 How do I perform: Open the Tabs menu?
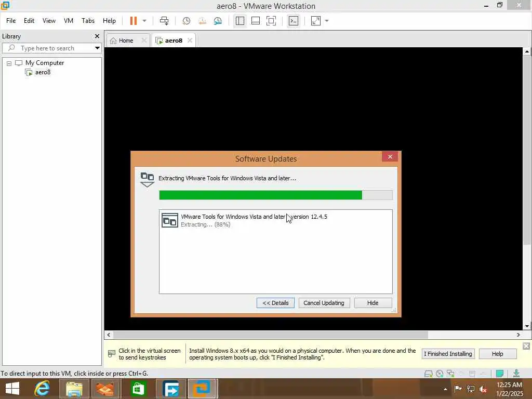[88, 21]
